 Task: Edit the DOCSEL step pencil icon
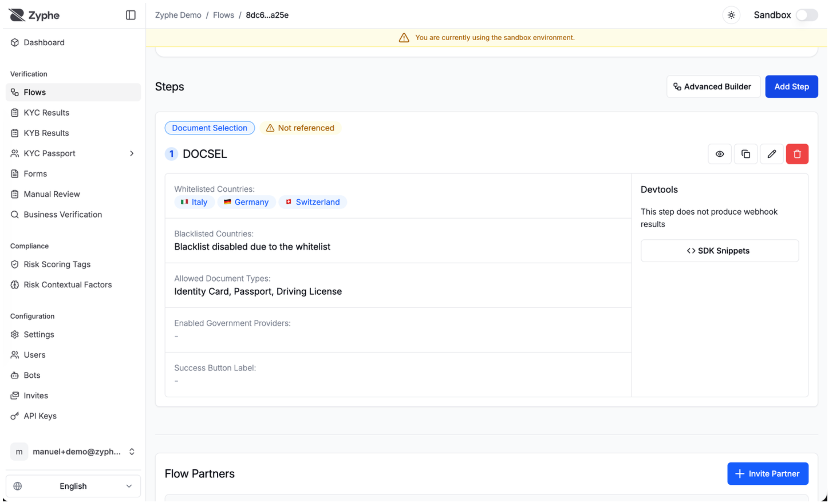click(x=772, y=154)
